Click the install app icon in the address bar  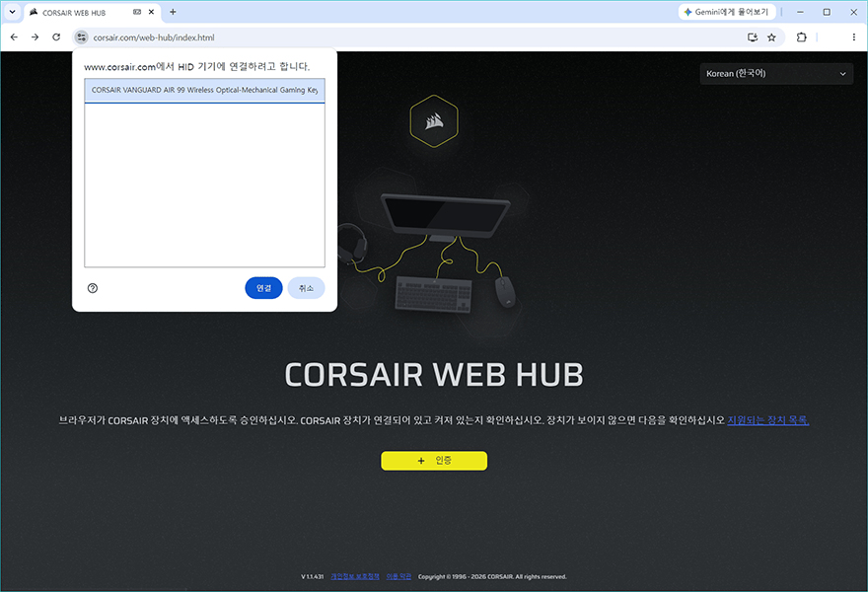point(753,37)
